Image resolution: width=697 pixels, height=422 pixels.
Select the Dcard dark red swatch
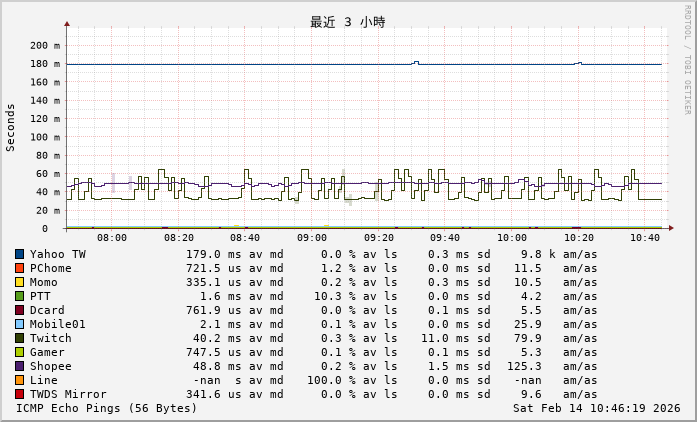point(19,310)
